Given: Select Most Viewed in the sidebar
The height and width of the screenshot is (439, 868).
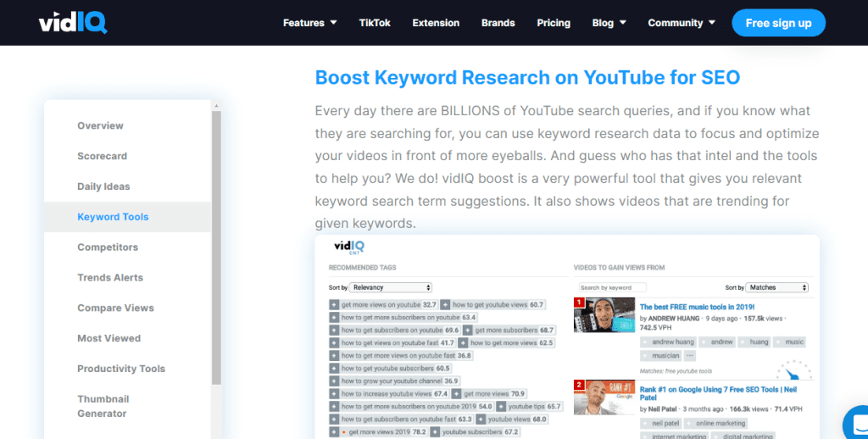Looking at the screenshot, I should pyautogui.click(x=109, y=338).
